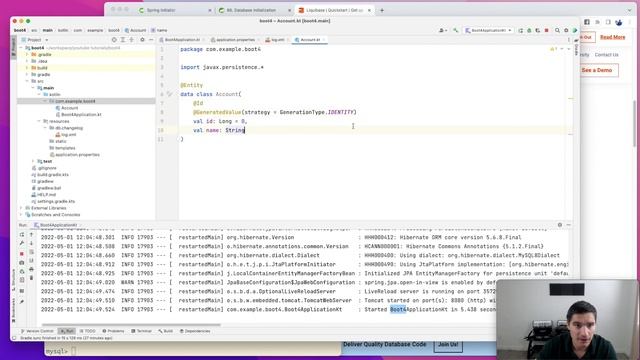Viewport: 640px width, 360px height.
Task: Open Problems tool tab
Action: (x=113, y=331)
